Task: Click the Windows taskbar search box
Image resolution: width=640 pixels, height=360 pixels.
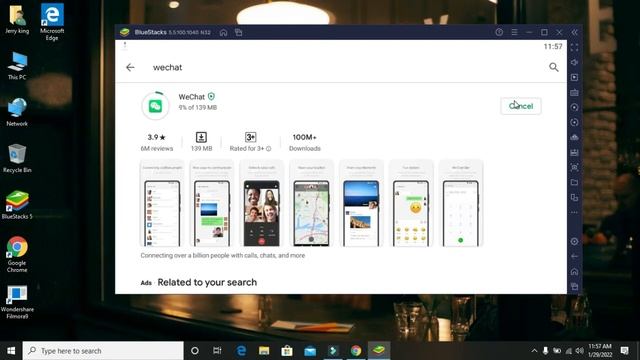Action: click(103, 351)
